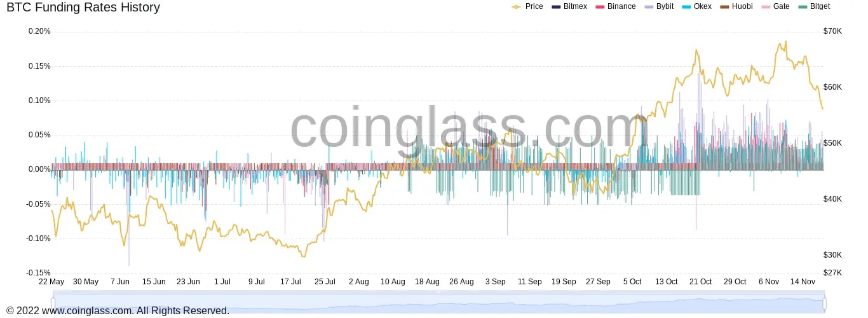Screen dimensions: 868x318
Task: Toggle the Binance series via its label
Action: (x=621, y=6)
